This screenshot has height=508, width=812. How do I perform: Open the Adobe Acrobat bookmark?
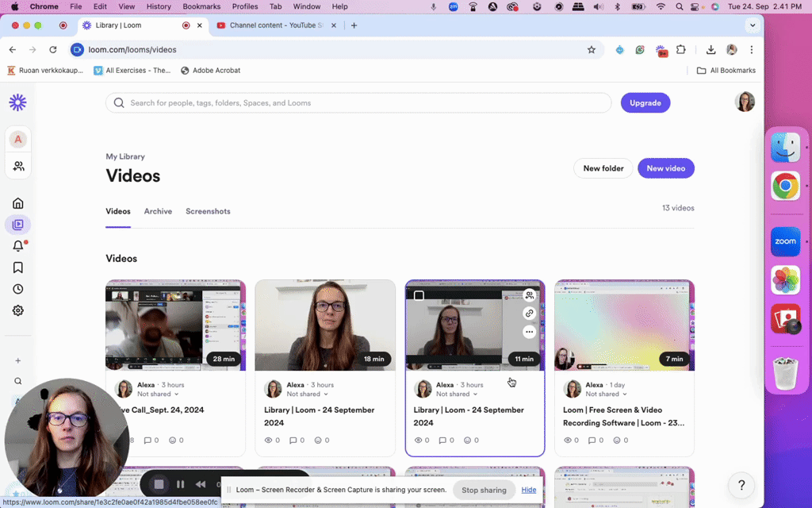click(211, 71)
